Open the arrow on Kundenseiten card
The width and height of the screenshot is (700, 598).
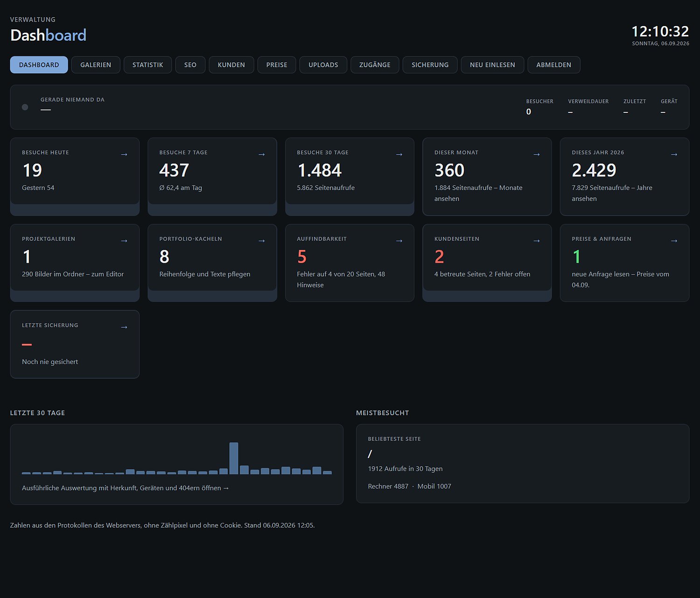[537, 241]
